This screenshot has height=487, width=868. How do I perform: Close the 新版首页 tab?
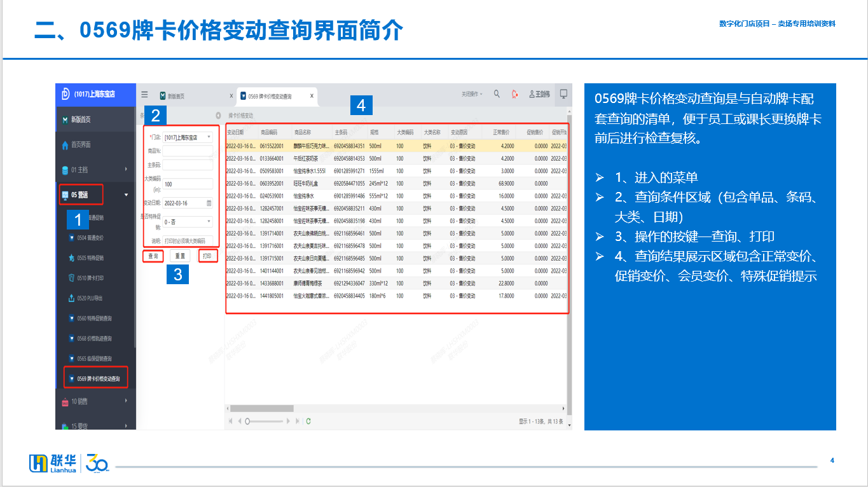click(x=231, y=96)
